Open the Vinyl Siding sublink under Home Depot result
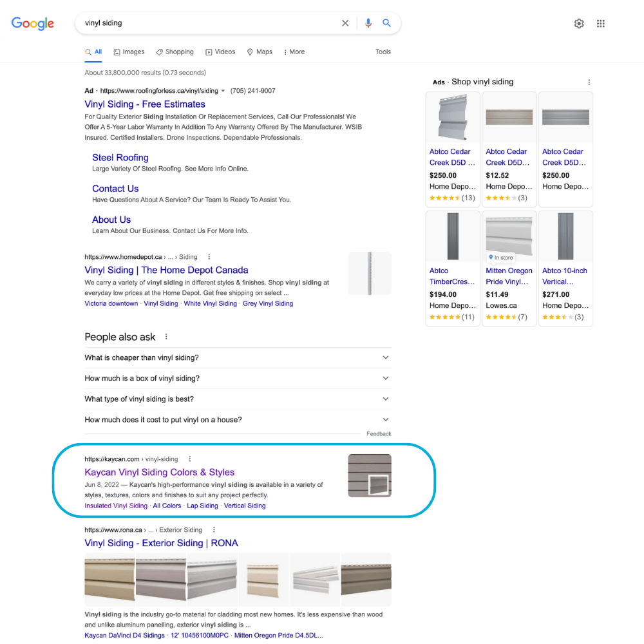 160,303
